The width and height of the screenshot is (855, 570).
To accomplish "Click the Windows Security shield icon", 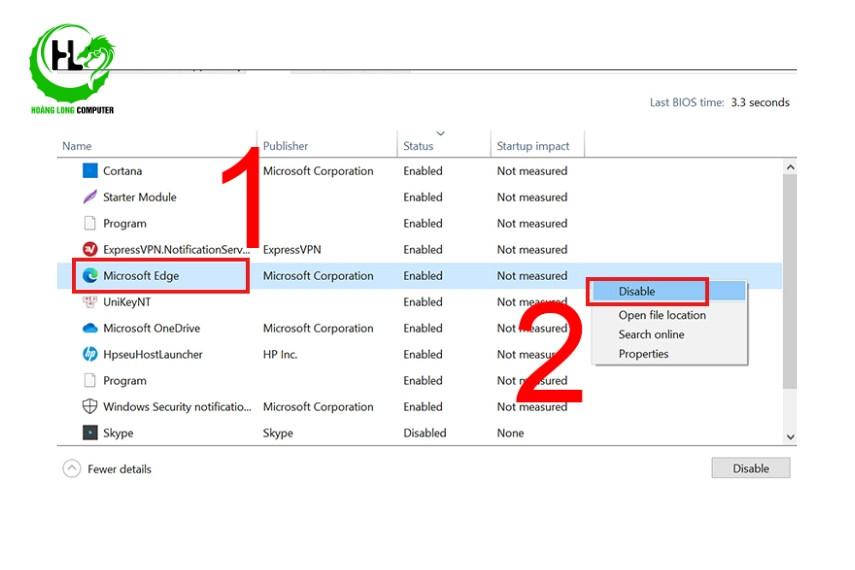I will 90,406.
